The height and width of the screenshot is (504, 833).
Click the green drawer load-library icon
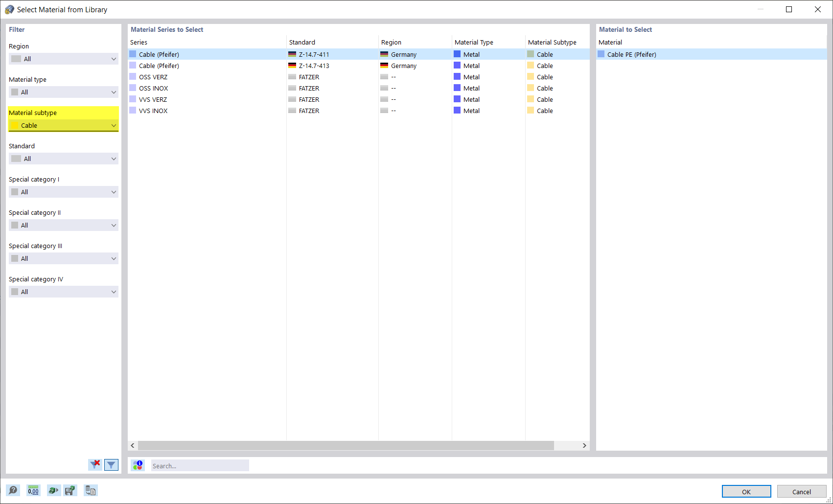click(x=54, y=490)
